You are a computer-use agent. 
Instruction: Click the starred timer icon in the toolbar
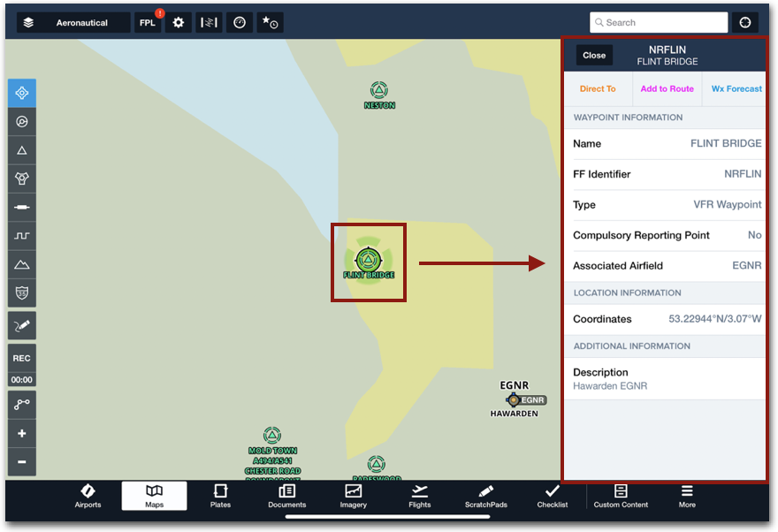(270, 23)
